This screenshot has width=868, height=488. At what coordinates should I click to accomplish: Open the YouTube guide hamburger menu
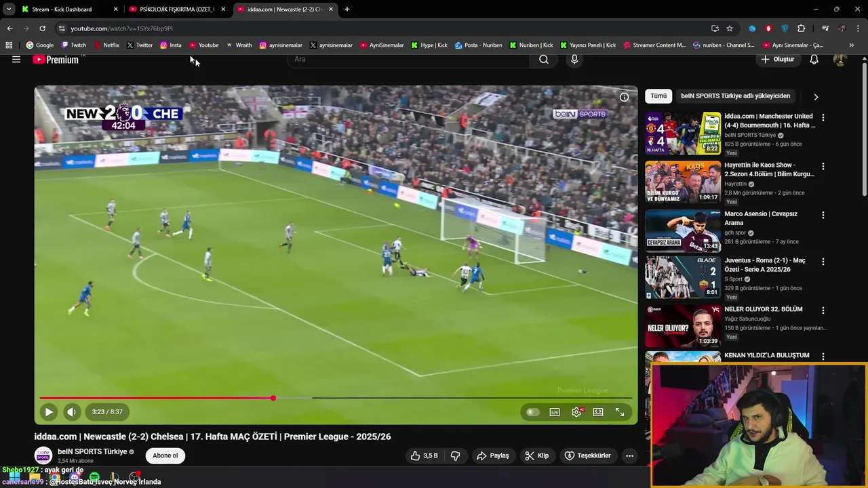pyautogui.click(x=16, y=60)
